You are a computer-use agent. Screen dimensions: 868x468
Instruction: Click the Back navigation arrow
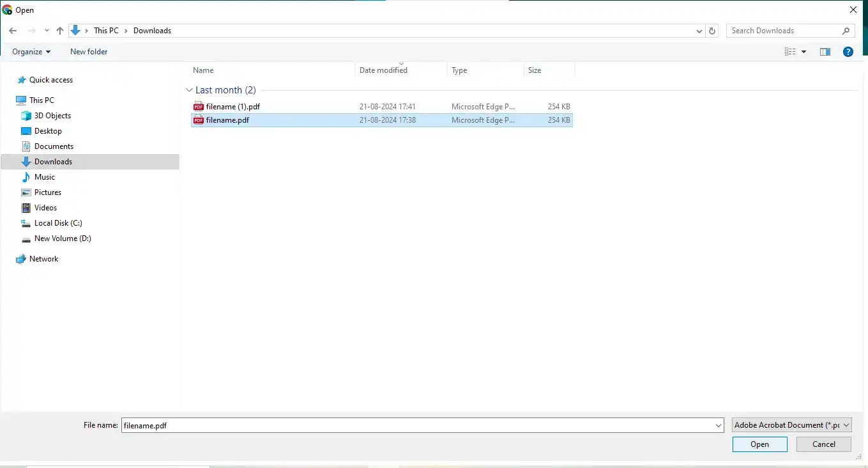click(13, 31)
